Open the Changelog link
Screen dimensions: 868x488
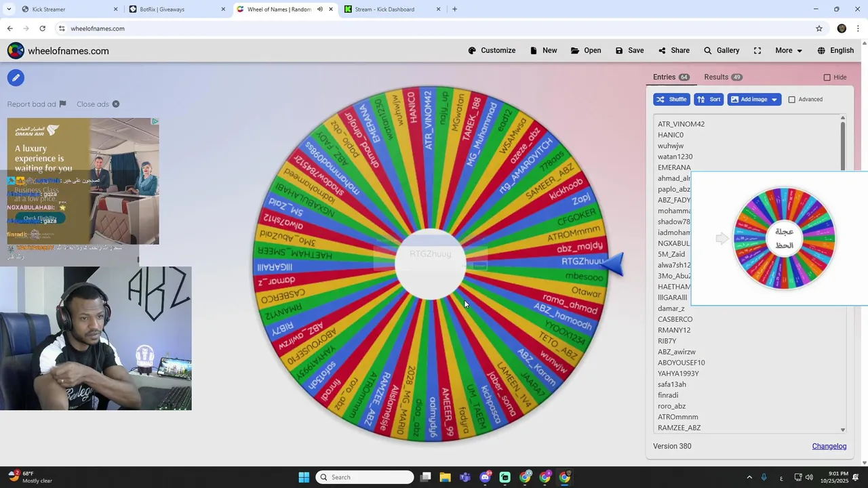point(829,446)
